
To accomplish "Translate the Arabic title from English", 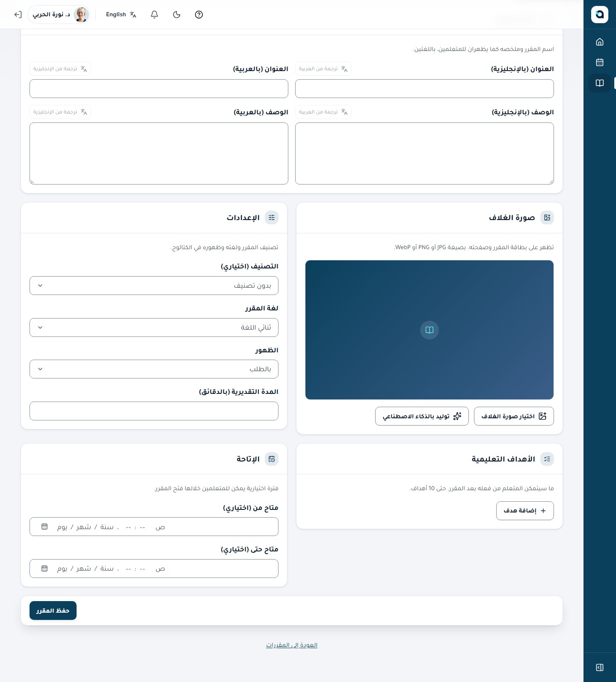I will 60,69.
